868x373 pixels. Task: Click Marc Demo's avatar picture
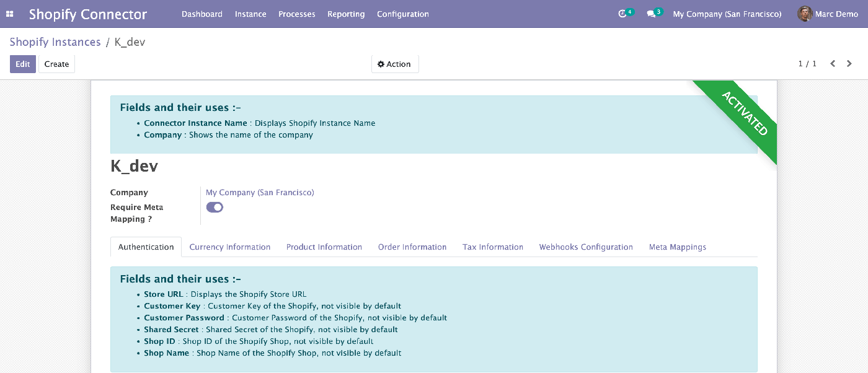[805, 14]
